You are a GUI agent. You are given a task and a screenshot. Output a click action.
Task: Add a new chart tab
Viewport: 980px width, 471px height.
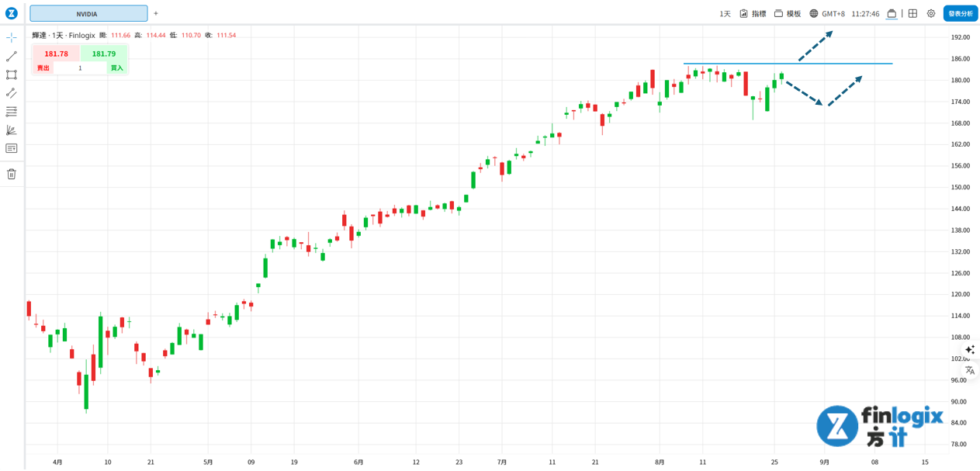pos(156,13)
